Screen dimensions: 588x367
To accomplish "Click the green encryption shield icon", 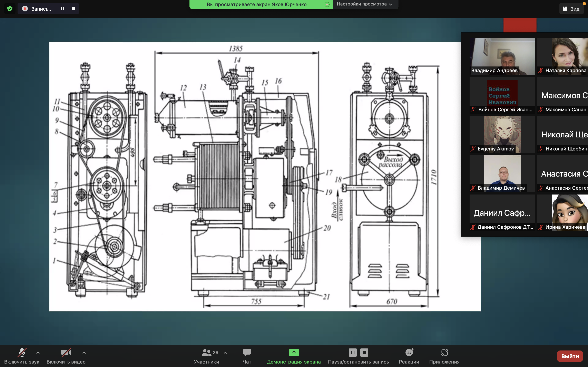I will tap(10, 9).
